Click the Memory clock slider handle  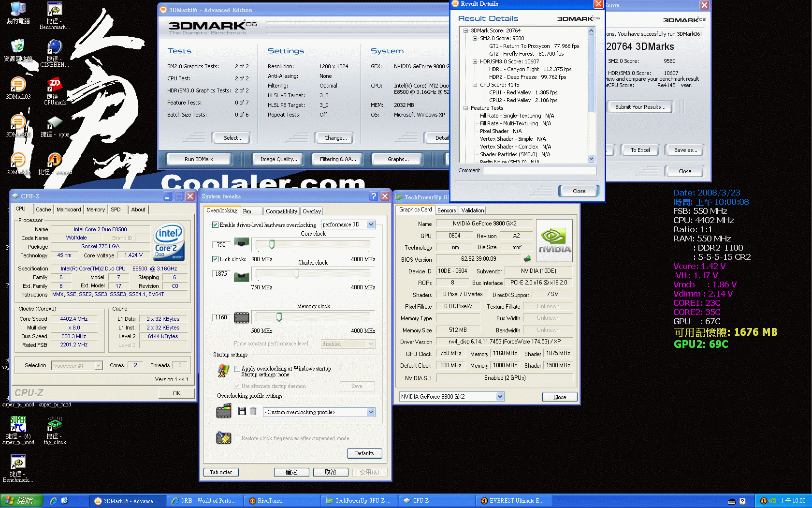point(279,317)
